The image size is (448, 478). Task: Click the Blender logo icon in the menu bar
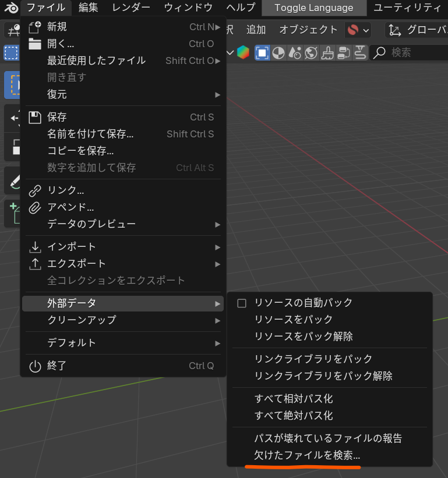11,8
